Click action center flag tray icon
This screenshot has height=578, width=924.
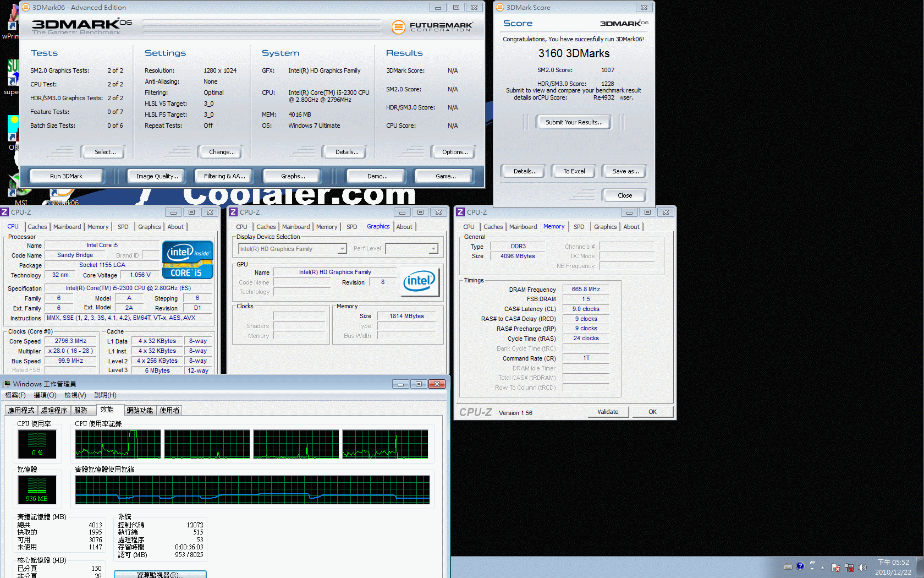coord(836,568)
